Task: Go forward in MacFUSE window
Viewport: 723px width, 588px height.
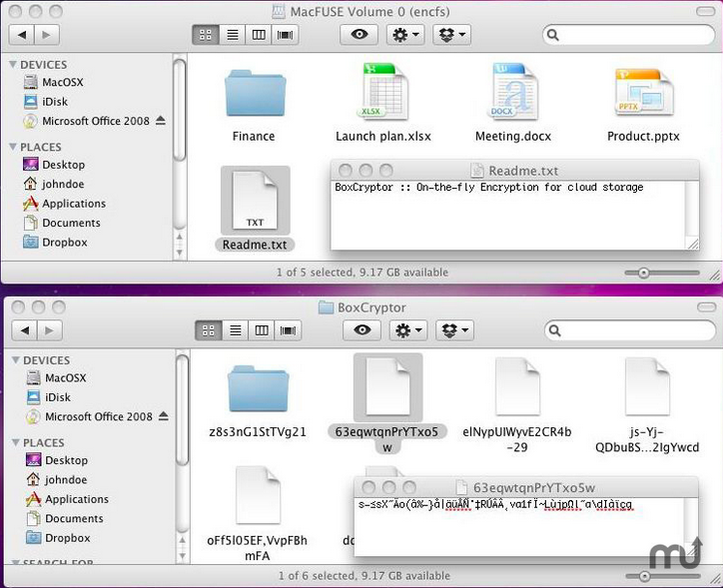Action: (47, 35)
